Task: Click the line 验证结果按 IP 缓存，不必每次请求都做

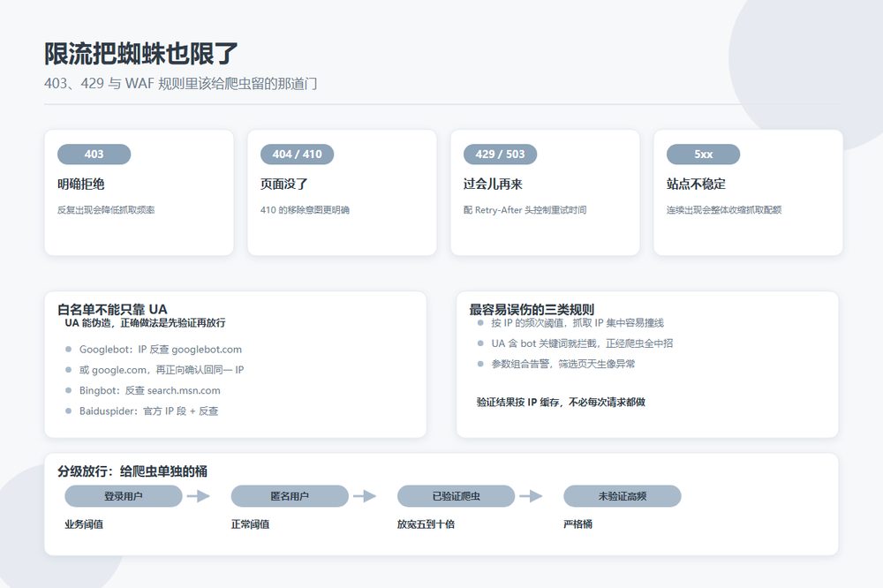Action: [x=561, y=402]
